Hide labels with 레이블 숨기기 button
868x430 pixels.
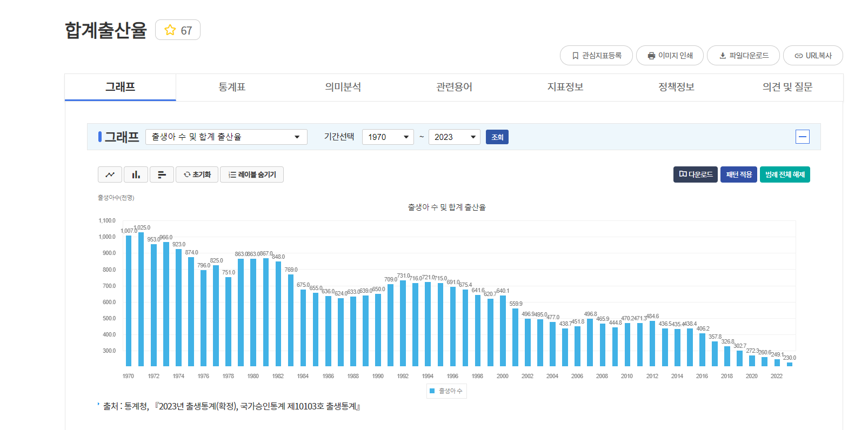[x=252, y=174]
